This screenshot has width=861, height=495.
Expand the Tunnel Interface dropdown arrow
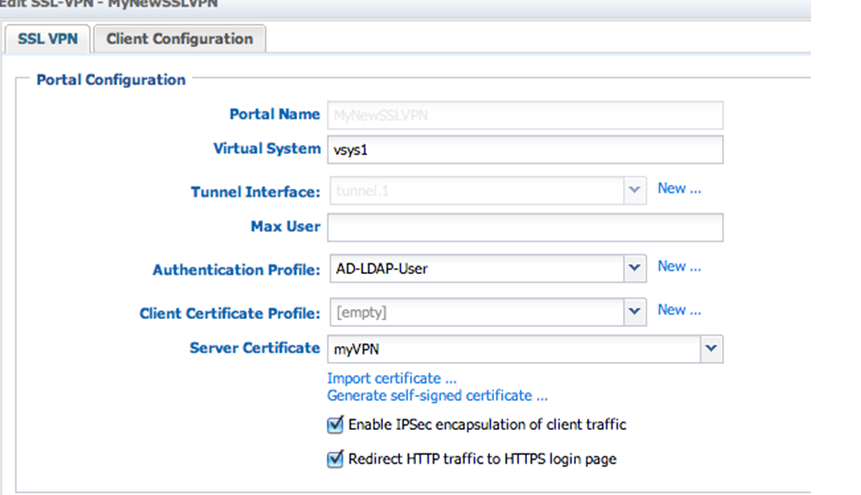(x=635, y=189)
